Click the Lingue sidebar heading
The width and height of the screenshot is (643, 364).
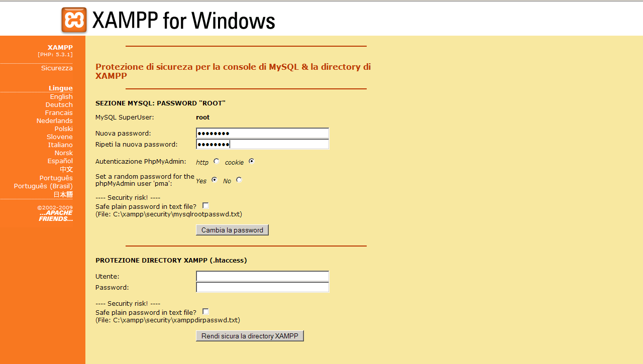coord(61,88)
